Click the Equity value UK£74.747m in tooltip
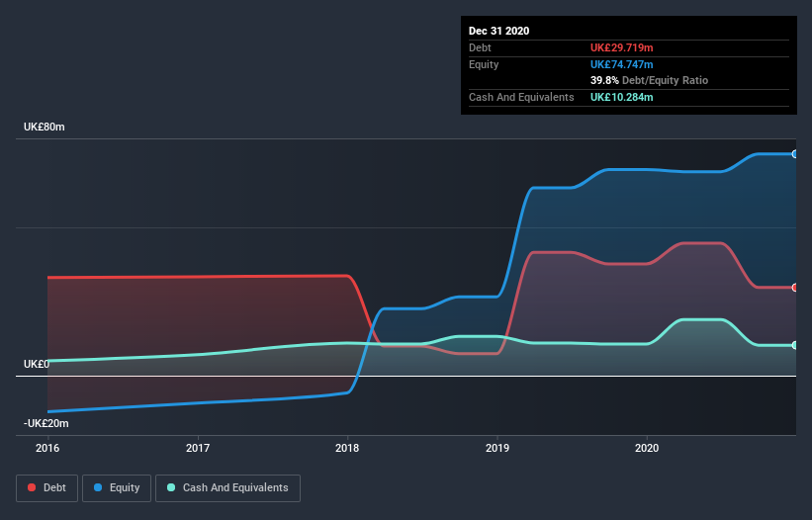The width and height of the screenshot is (812, 520). [x=621, y=64]
